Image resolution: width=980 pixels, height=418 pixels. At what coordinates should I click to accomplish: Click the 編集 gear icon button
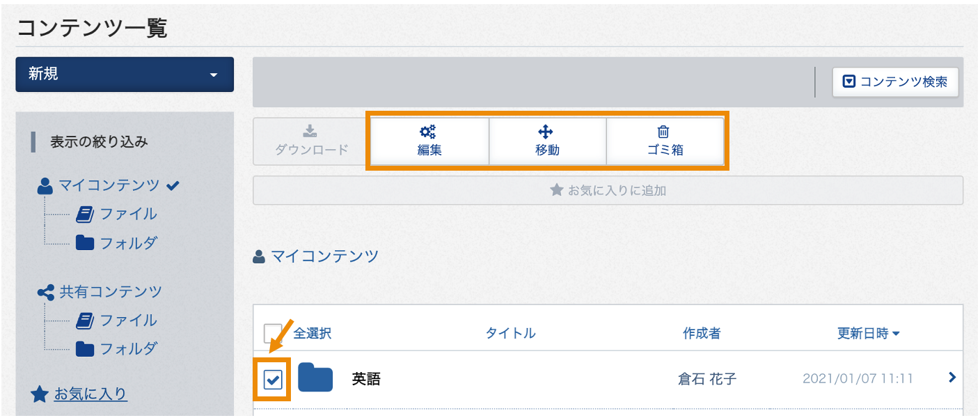(428, 131)
